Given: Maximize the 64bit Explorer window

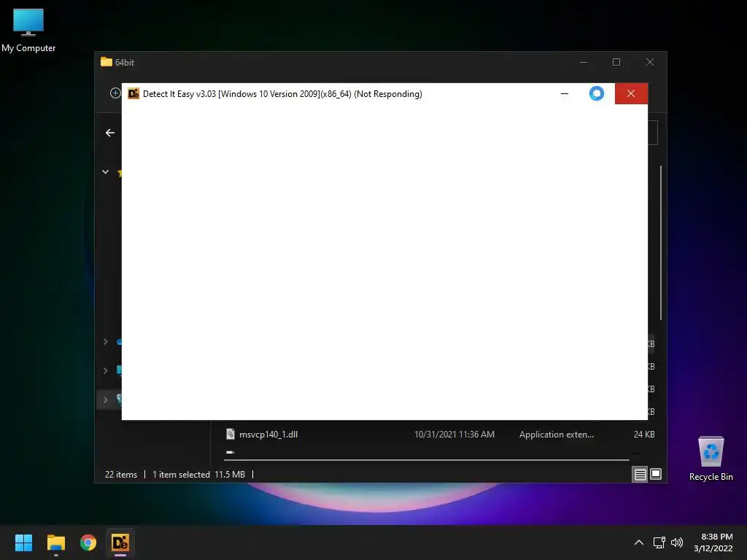Looking at the screenshot, I should point(616,63).
